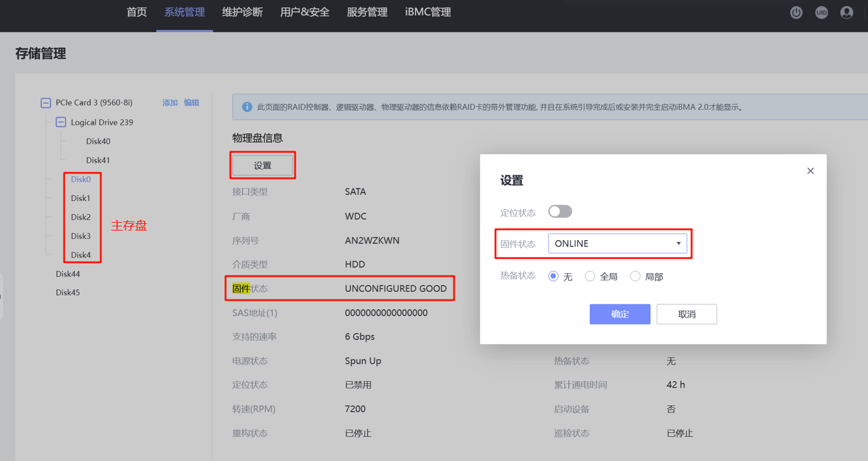
Task: Click the 设置 button under 物理盘信息
Action: [x=263, y=166]
